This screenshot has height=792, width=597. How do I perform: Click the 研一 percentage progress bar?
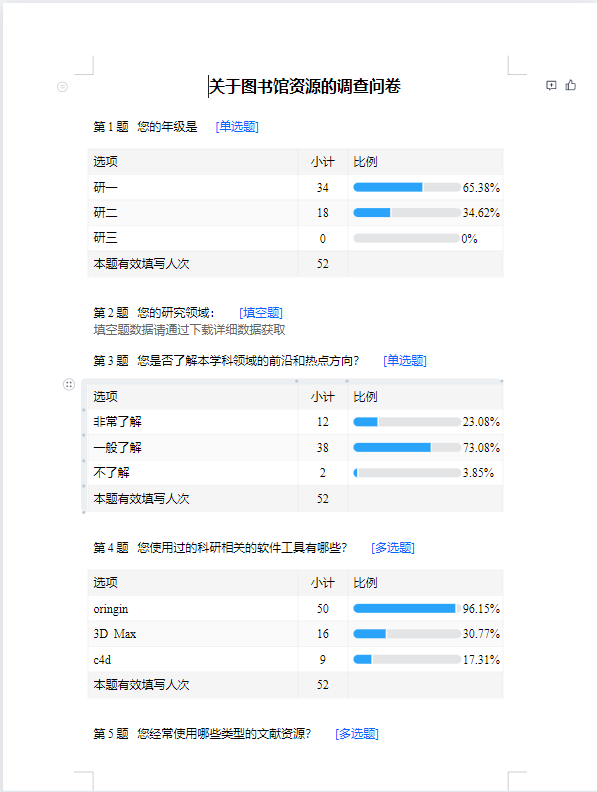[x=407, y=187]
